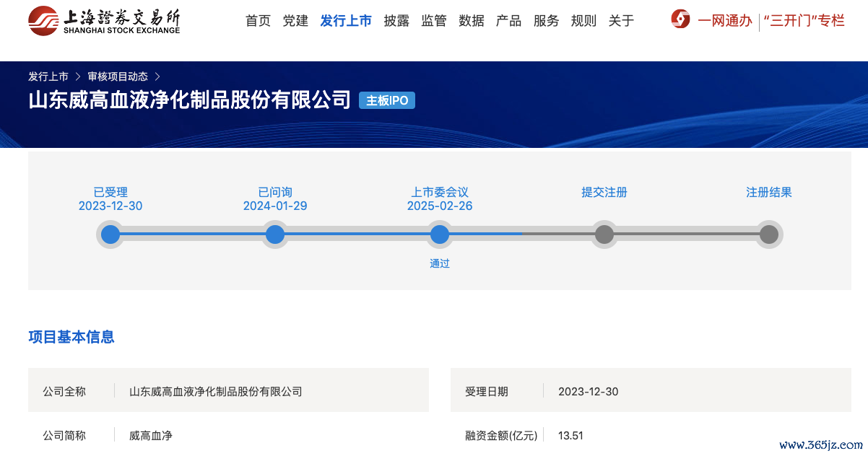Click the 上市委会议 timeline node

click(x=440, y=234)
